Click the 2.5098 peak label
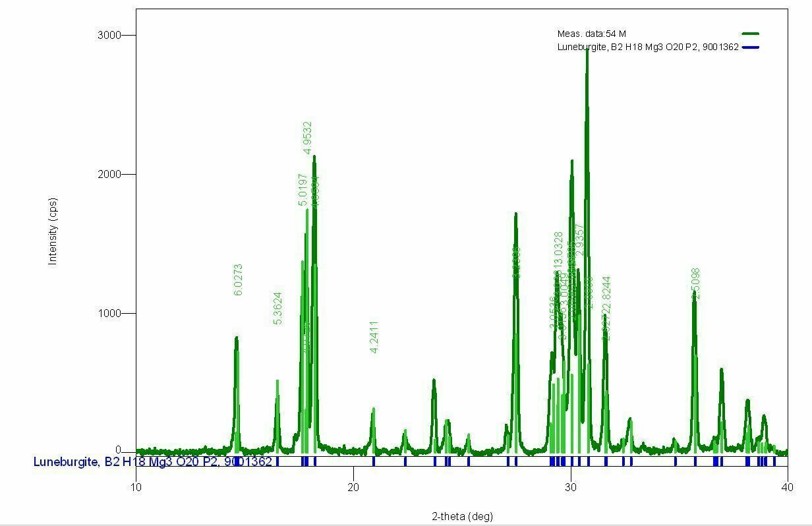The width and height of the screenshot is (812, 526). coord(695,283)
